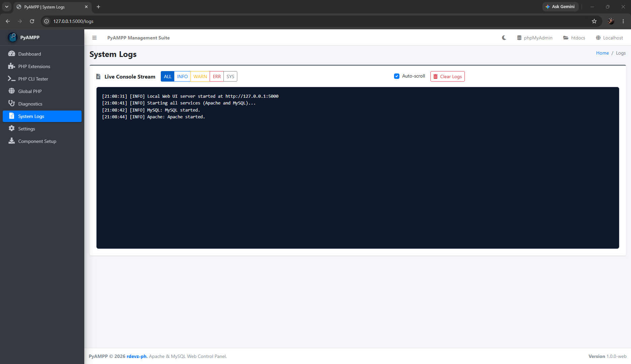
Task: Click the htdocs folder icon
Action: (566, 38)
